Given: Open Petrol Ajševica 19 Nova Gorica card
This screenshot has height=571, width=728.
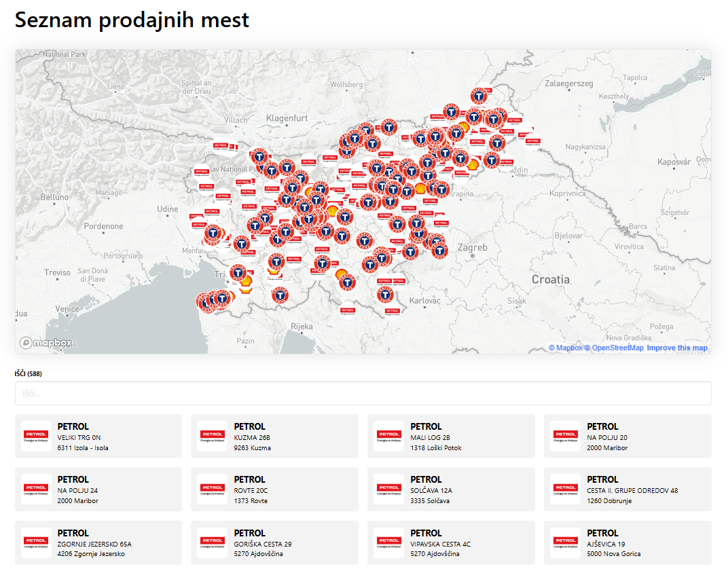Looking at the screenshot, I should (x=627, y=542).
